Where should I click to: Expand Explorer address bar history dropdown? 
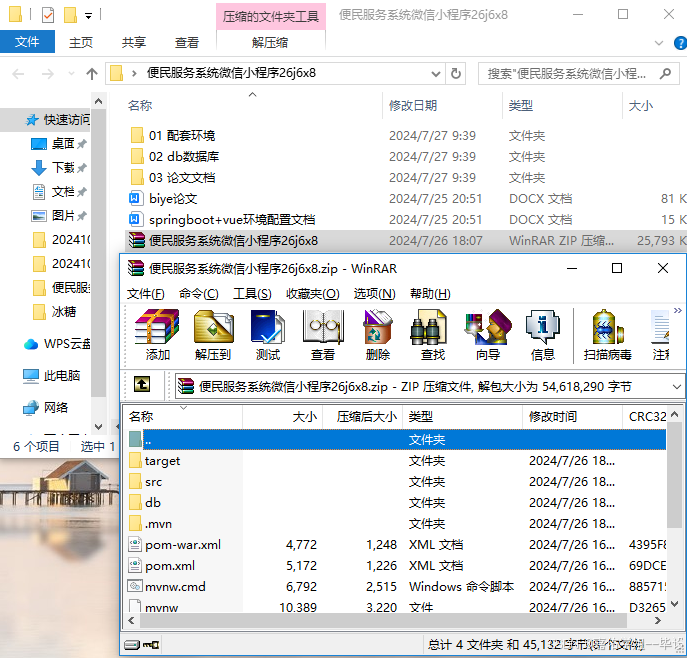click(436, 74)
